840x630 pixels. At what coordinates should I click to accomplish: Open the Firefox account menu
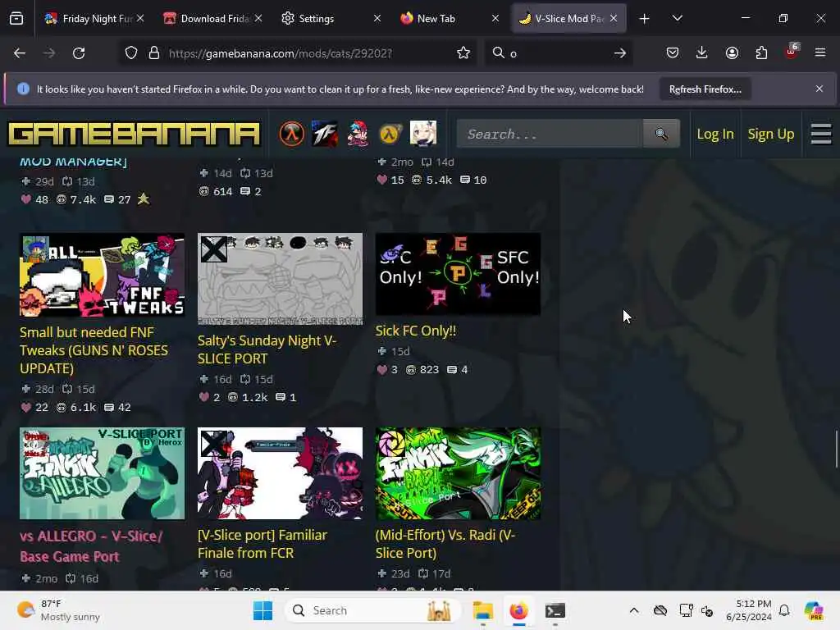[732, 53]
